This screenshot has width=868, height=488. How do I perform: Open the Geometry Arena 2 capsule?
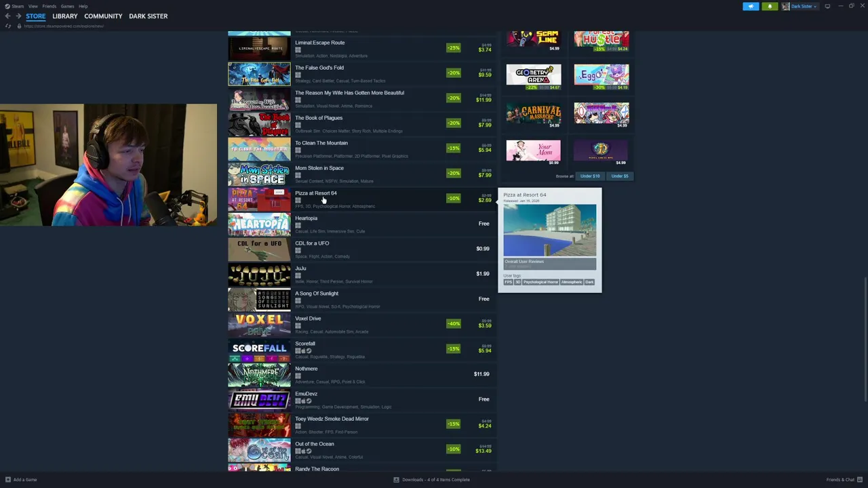pyautogui.click(x=534, y=75)
